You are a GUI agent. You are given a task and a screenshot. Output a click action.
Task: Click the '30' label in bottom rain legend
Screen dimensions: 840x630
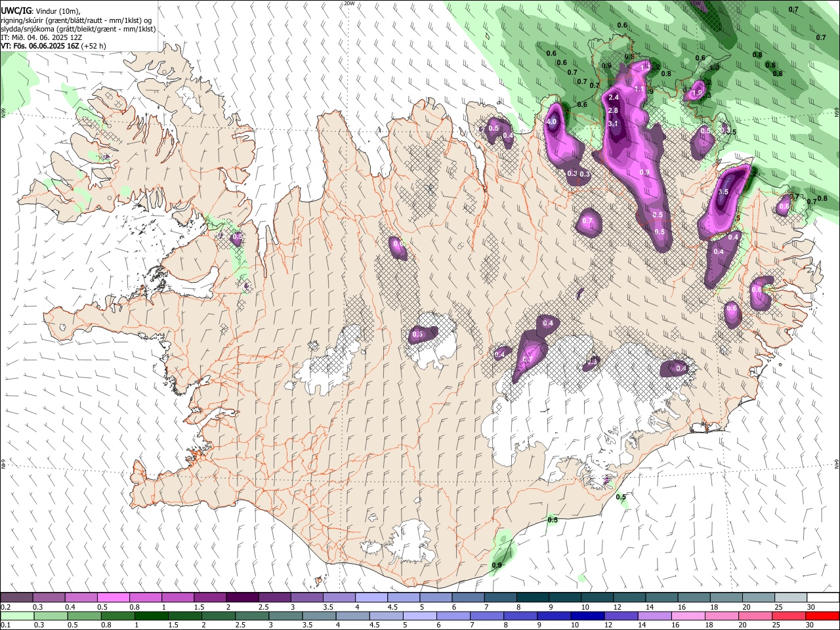click(x=811, y=625)
